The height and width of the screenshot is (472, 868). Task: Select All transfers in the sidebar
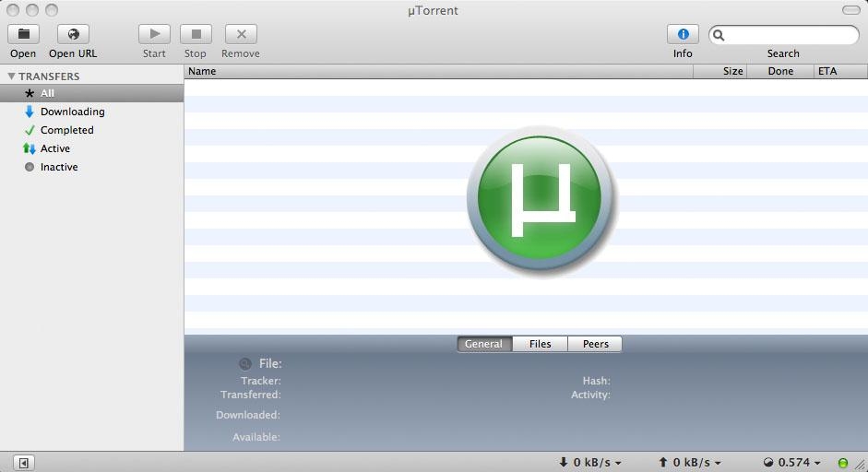click(x=92, y=93)
